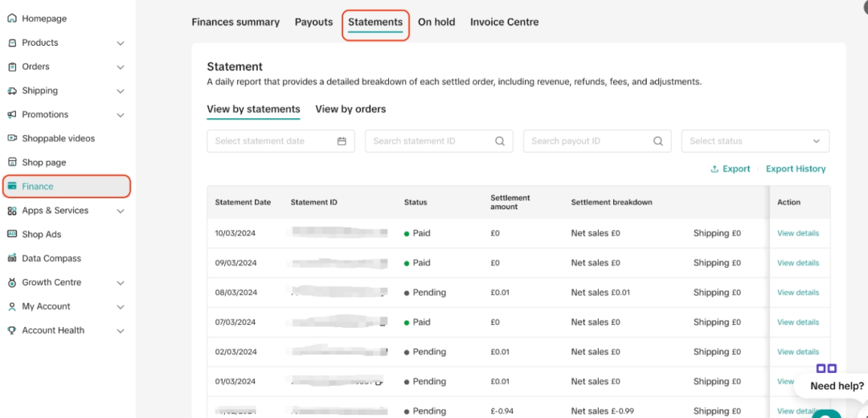View details for 07/03/2024 statement
The height and width of the screenshot is (418, 868).
(x=798, y=322)
